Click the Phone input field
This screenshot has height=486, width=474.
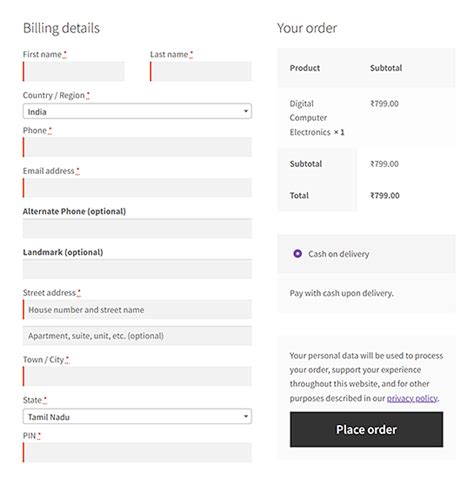point(137,147)
